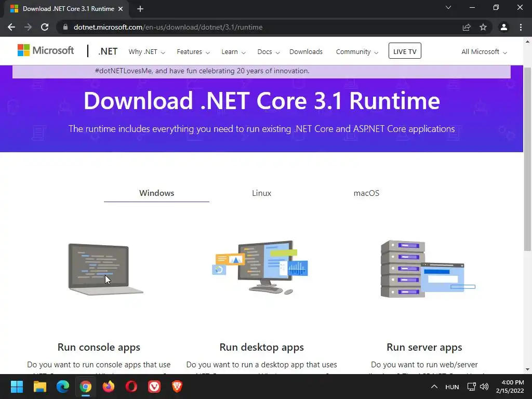Reload the current page
Viewport: 532px width, 399px height.
(x=45, y=27)
